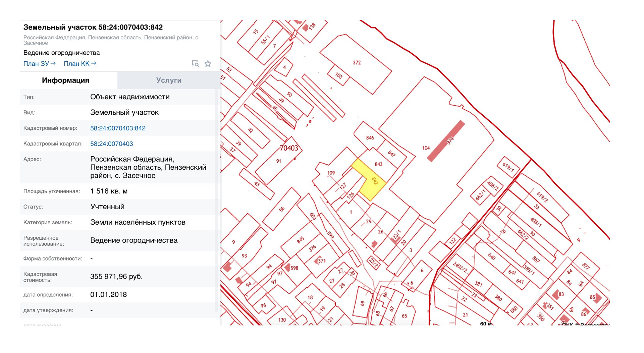
Task: Select parcel 109 on the map
Action: (x=331, y=173)
